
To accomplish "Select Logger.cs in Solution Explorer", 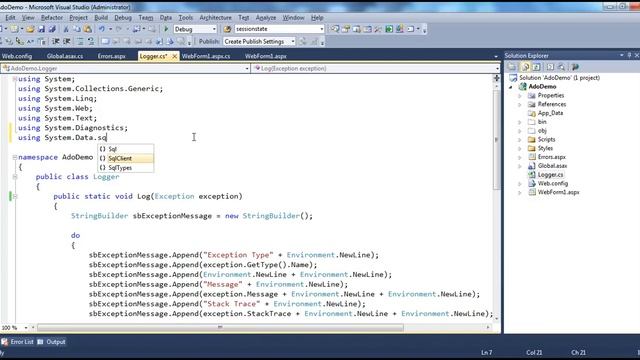I will [x=550, y=175].
